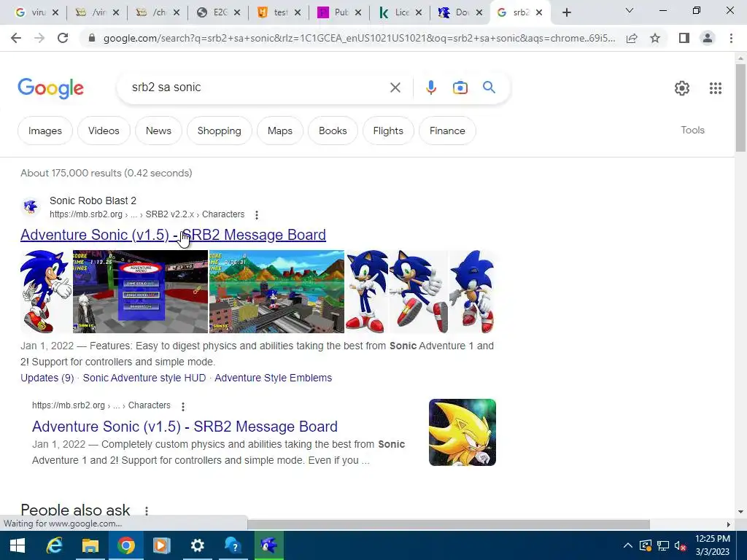The height and width of the screenshot is (560, 747).
Task: Open the taskbar clock and date
Action: (712, 545)
